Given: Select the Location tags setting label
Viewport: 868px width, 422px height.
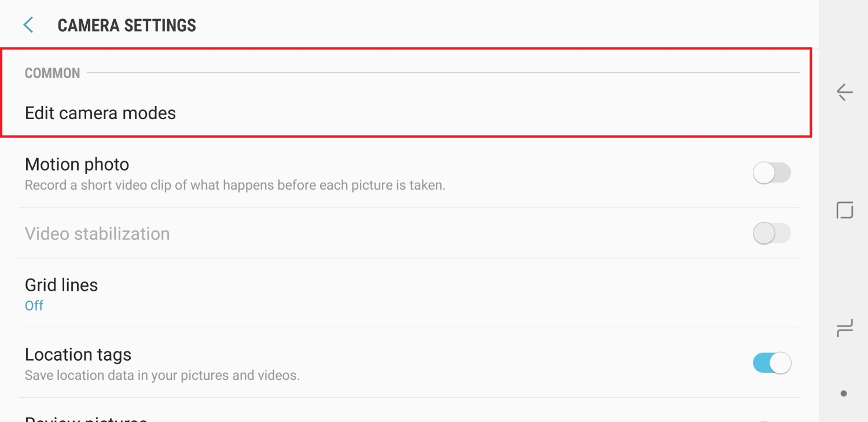Looking at the screenshot, I should pos(78,354).
